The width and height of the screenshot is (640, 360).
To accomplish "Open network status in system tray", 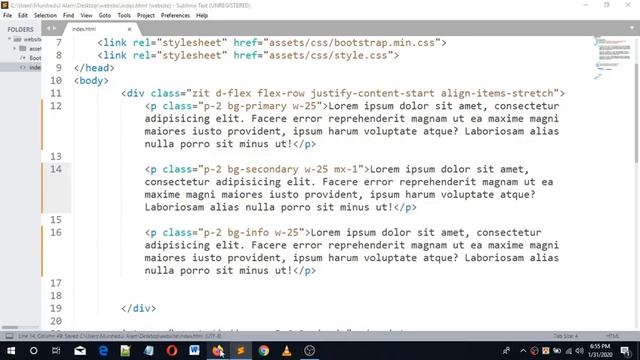I will pos(568,351).
